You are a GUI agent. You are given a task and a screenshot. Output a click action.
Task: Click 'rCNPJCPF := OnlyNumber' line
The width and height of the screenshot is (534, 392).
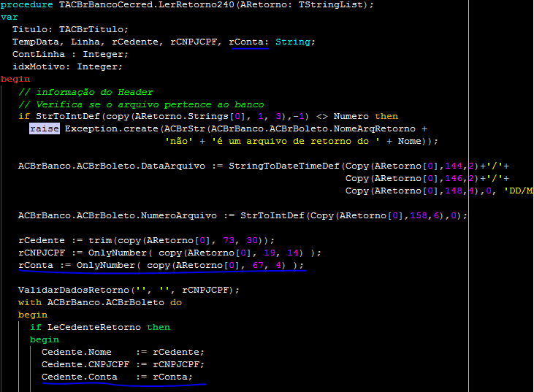(169, 253)
